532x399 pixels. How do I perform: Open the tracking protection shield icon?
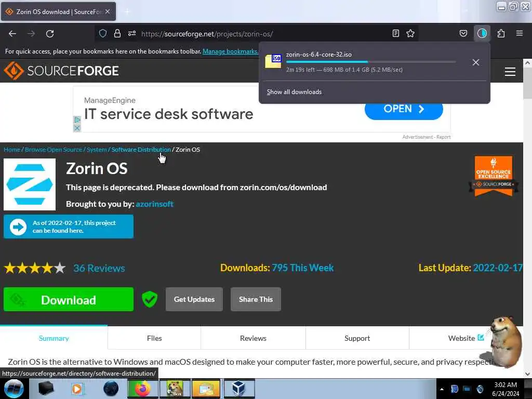tap(103, 33)
